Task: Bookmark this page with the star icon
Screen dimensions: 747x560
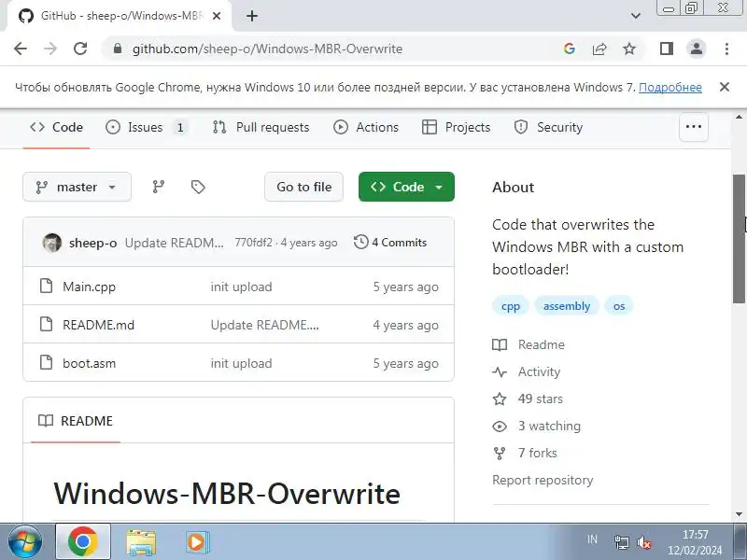Action: (x=629, y=49)
